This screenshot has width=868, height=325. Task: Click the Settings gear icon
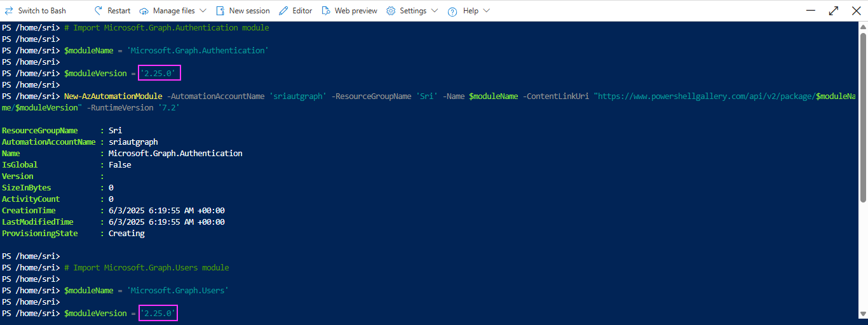click(391, 11)
